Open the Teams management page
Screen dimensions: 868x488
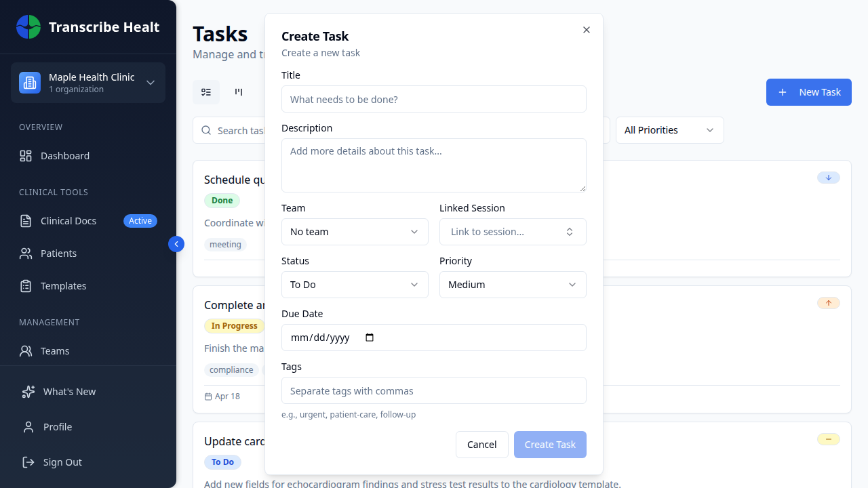coord(56,350)
